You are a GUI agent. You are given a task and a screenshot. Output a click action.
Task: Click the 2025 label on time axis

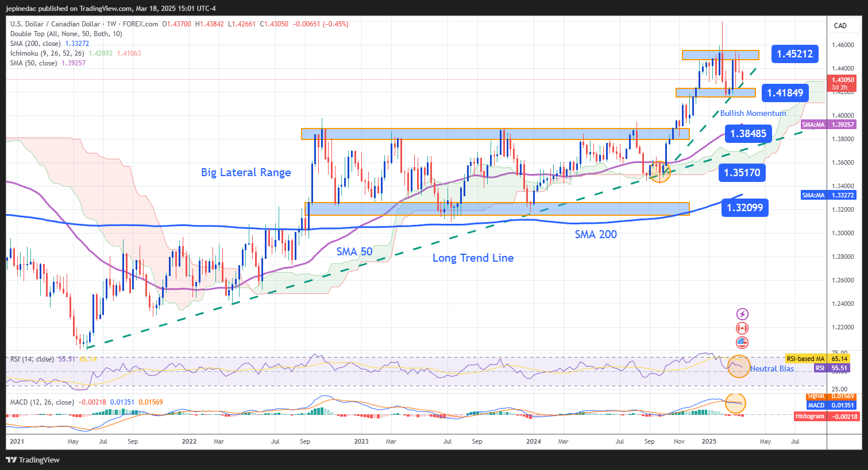pos(708,441)
